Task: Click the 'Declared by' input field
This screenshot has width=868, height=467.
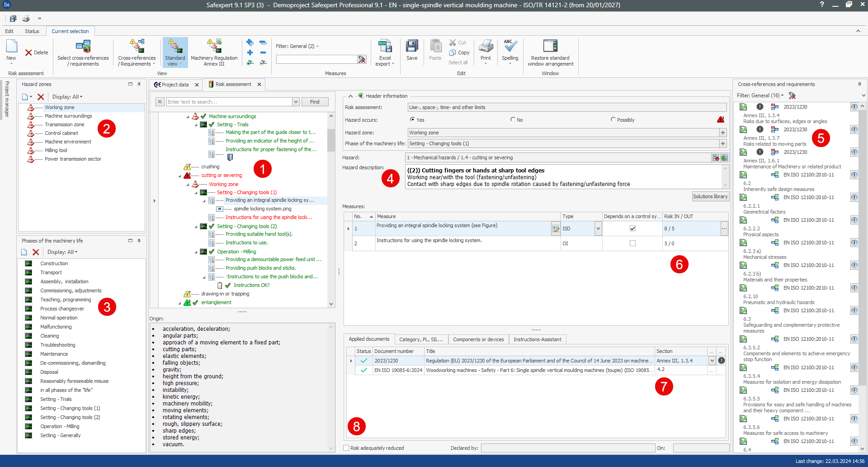Action: point(567,448)
